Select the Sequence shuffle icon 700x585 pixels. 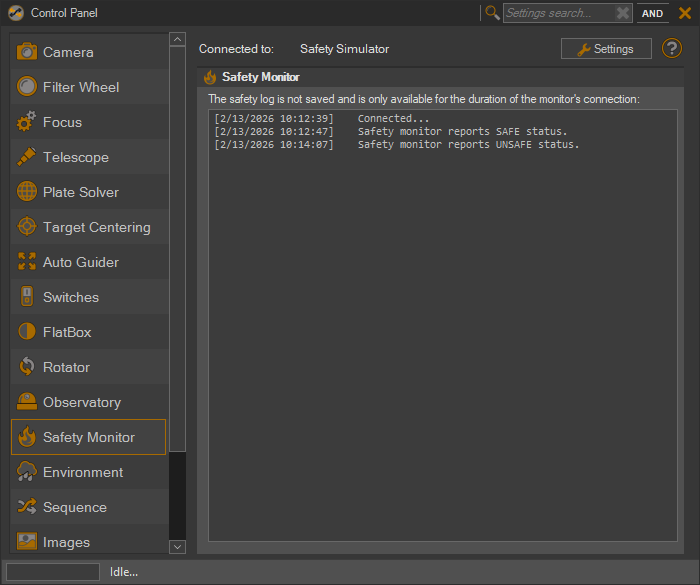[x=27, y=506]
